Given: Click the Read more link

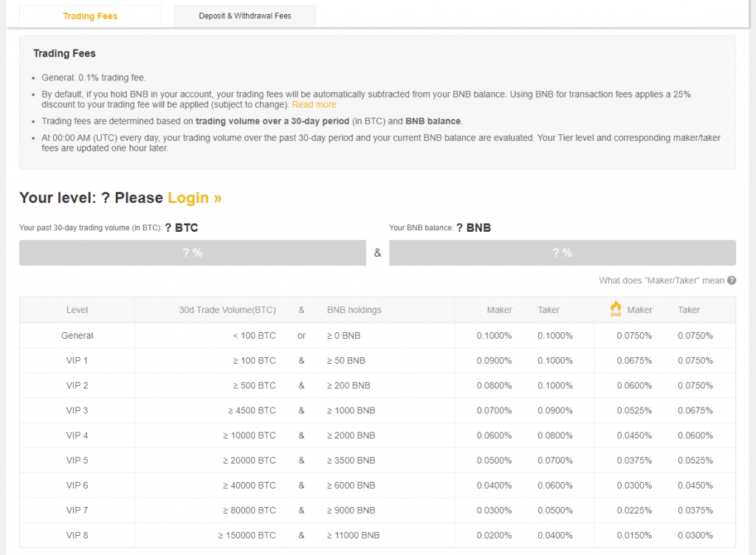Looking at the screenshot, I should click(x=314, y=105).
